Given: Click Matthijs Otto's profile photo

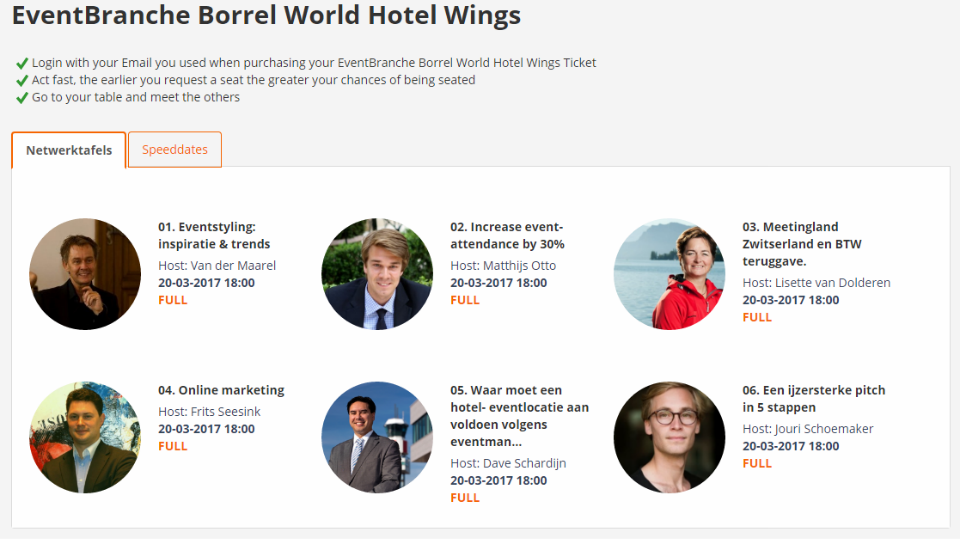Looking at the screenshot, I should 377,274.
